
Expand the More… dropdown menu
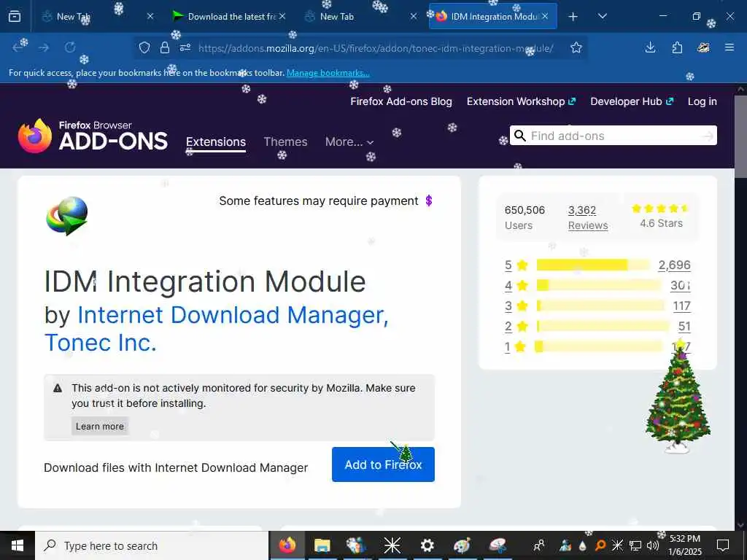[349, 141]
